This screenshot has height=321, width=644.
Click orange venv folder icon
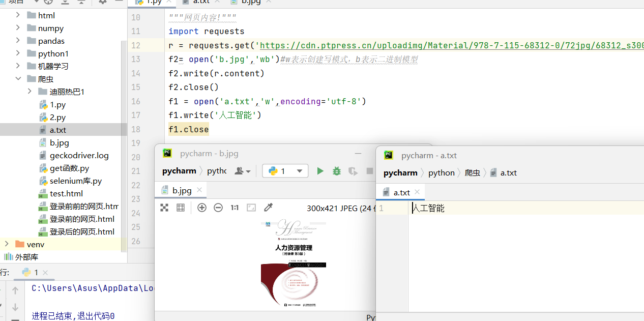(20, 244)
